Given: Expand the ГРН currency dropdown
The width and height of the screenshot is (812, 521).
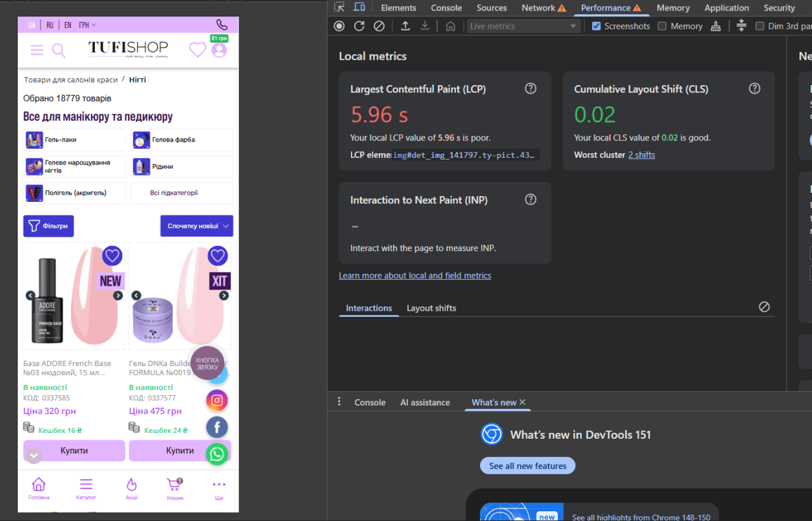Looking at the screenshot, I should 88,25.
